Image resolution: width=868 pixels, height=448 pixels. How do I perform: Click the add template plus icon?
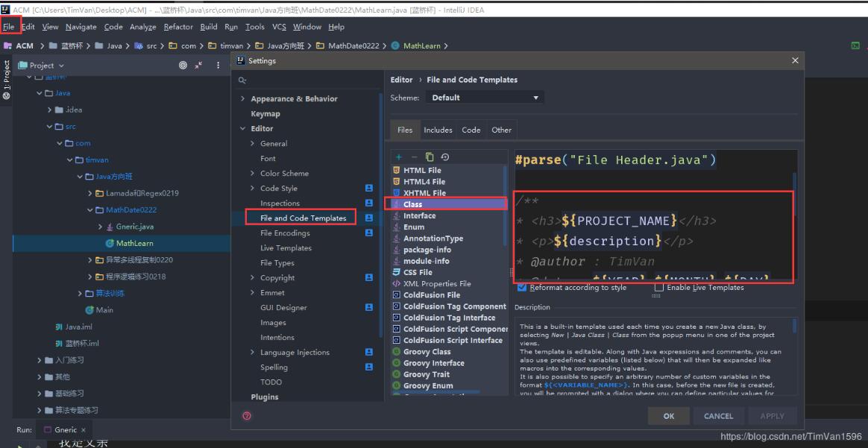click(399, 157)
